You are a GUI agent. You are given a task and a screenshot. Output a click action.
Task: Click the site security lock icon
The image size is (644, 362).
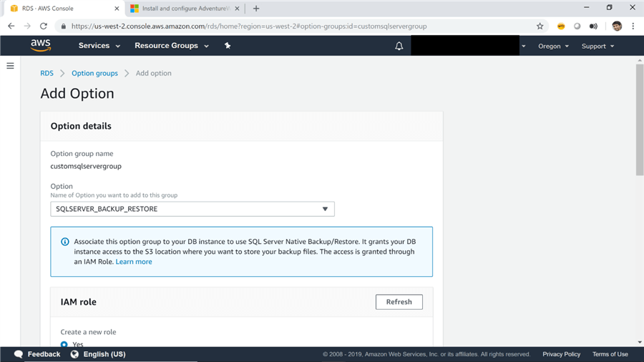click(x=63, y=26)
